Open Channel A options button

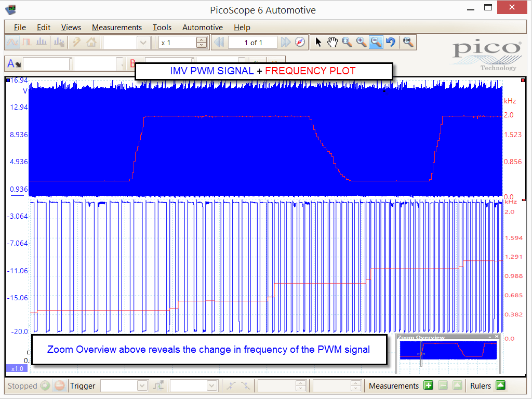[14, 64]
